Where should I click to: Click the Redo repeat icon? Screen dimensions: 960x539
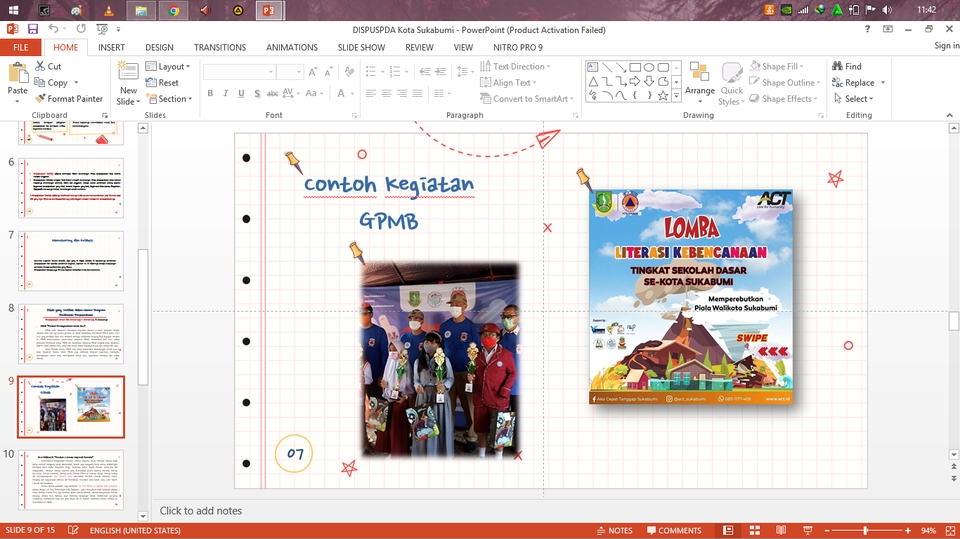click(81, 29)
